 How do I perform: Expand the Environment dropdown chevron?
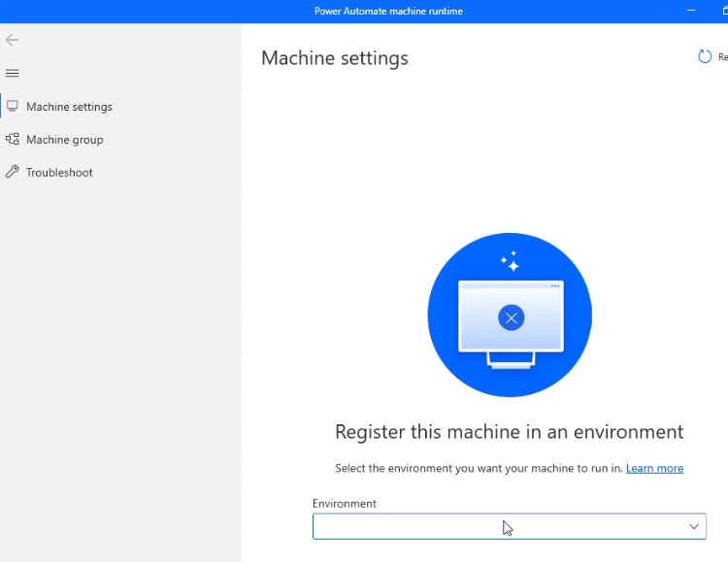pyautogui.click(x=694, y=526)
